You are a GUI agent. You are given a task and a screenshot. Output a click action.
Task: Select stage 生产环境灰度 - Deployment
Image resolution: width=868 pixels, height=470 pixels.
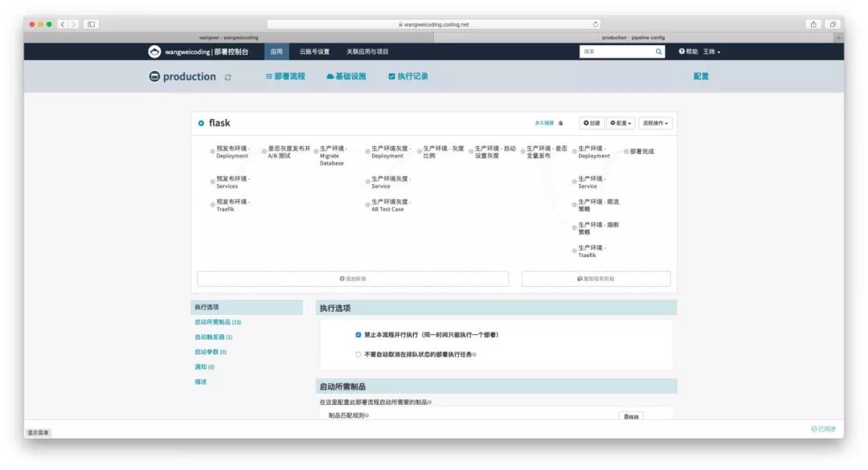[x=388, y=152]
